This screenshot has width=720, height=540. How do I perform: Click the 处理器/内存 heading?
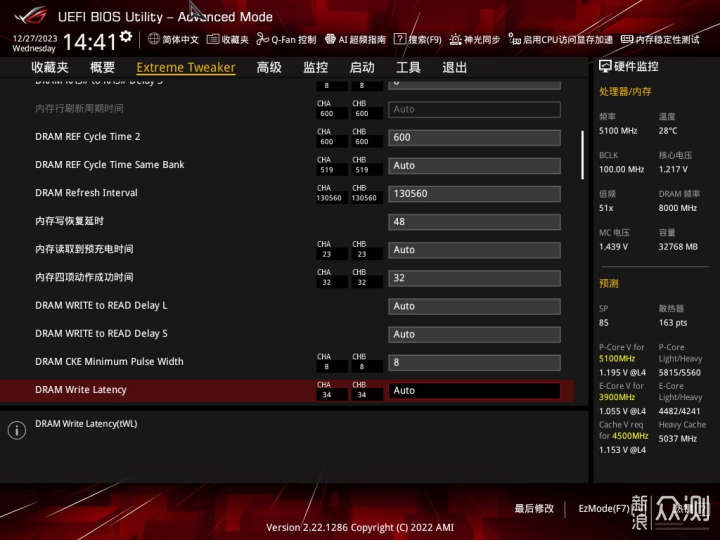point(625,91)
